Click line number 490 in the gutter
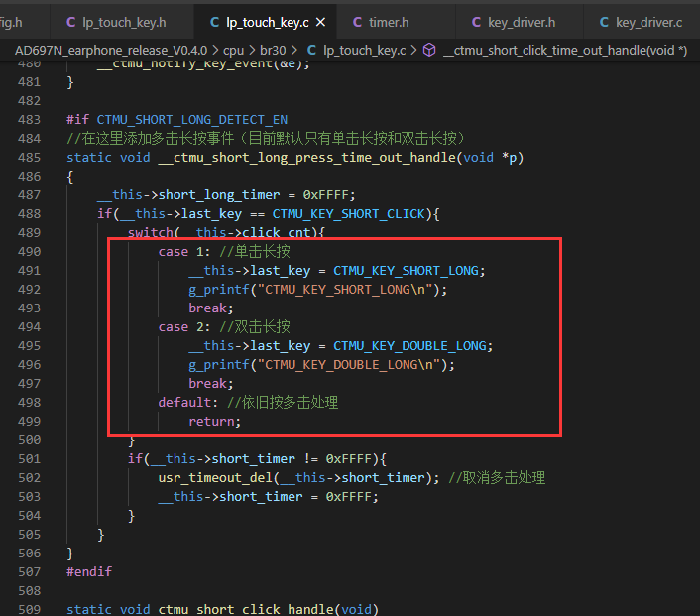The height and width of the screenshot is (616, 700). click(x=30, y=252)
